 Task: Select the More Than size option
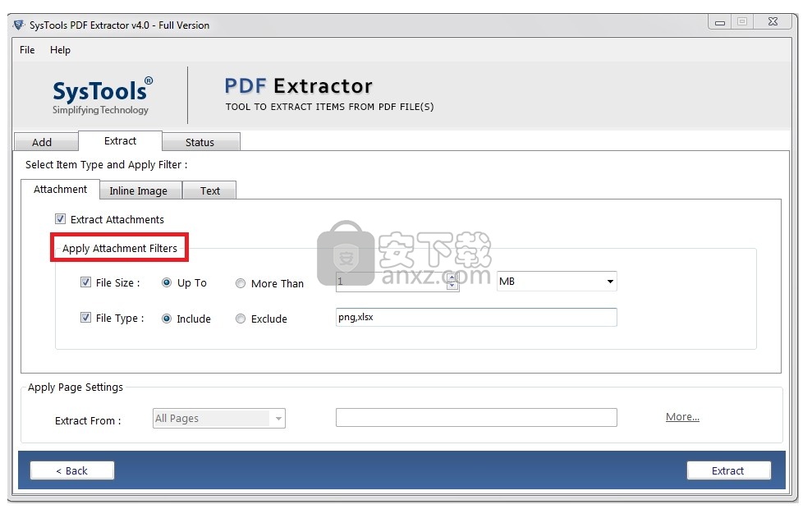pyautogui.click(x=241, y=283)
